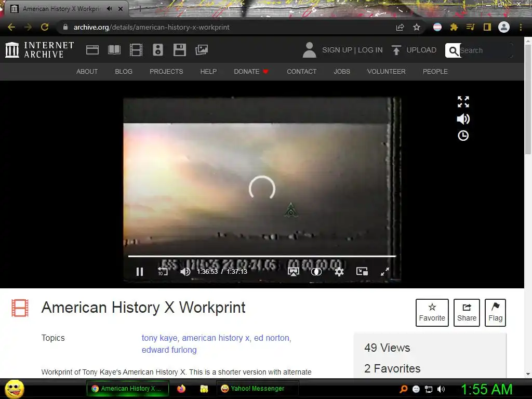The image size is (532, 399).
Task: Bookmark this page with the star icon
Action: pos(417,27)
